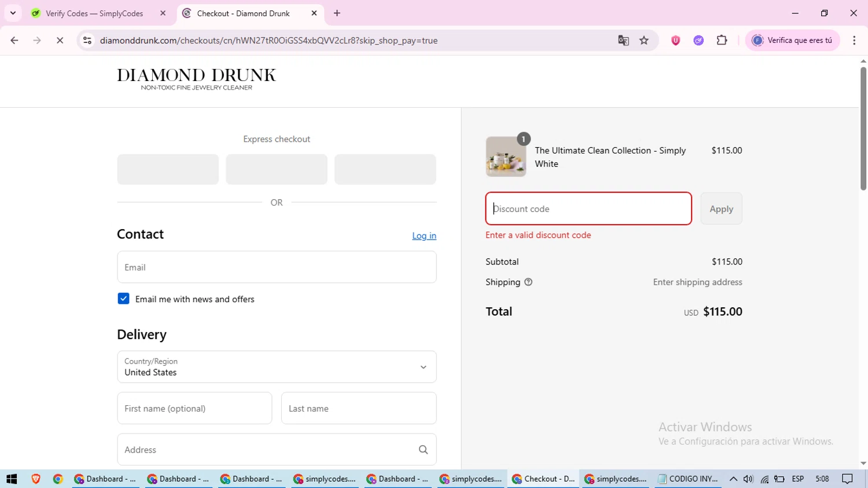Click the Enter a valid discount code message
This screenshot has height=488, width=868.
click(538, 235)
